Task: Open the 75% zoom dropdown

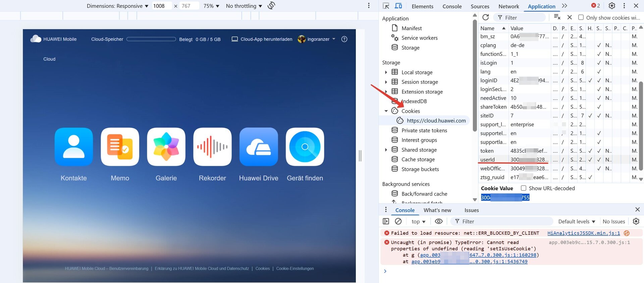Action: coord(211,6)
